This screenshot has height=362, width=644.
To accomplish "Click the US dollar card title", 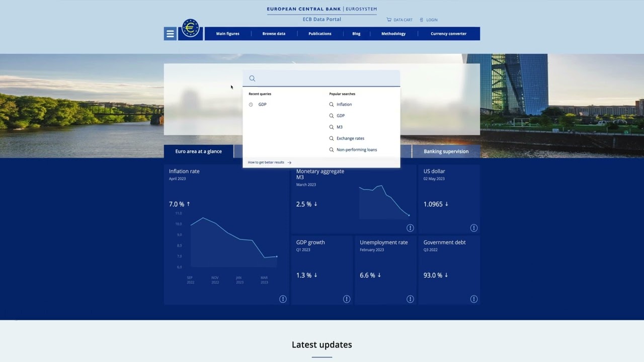I will [434, 171].
